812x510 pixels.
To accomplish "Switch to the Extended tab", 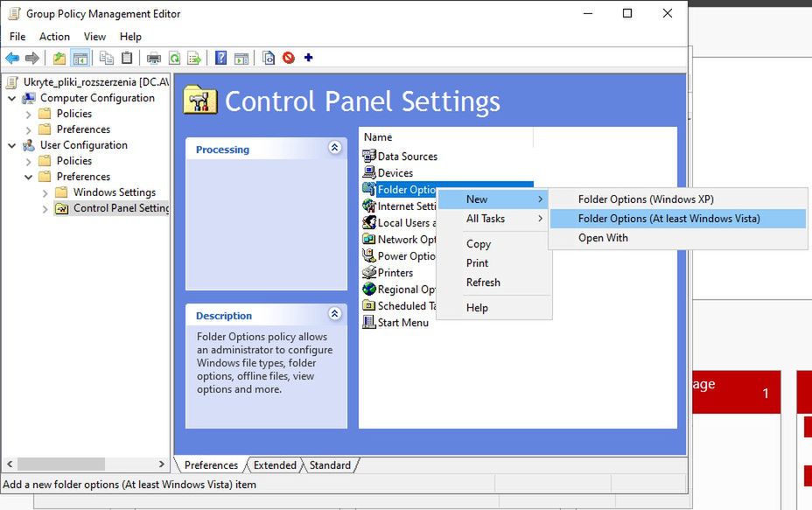I will (275, 465).
